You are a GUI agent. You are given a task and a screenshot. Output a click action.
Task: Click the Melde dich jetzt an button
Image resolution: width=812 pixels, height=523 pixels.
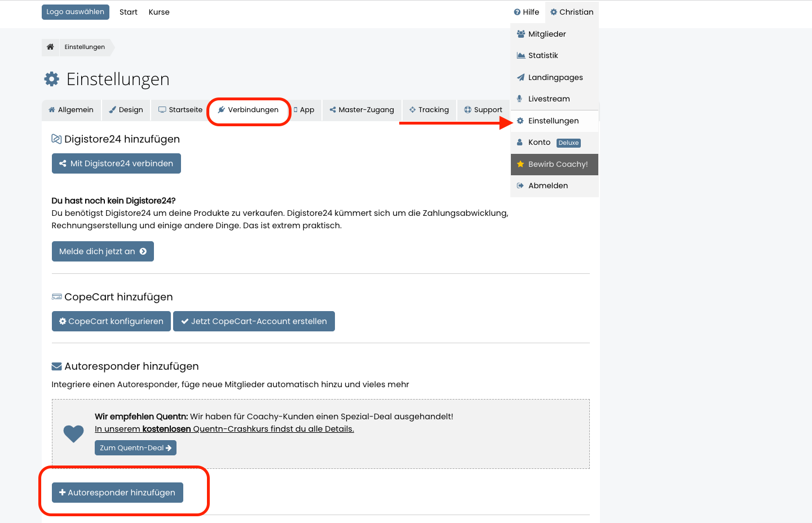tap(103, 251)
